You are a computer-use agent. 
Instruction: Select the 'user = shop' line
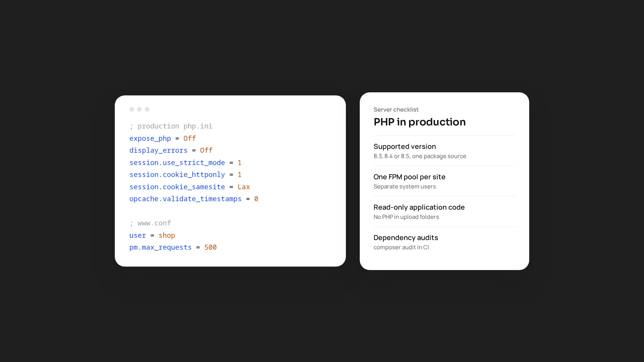152,235
